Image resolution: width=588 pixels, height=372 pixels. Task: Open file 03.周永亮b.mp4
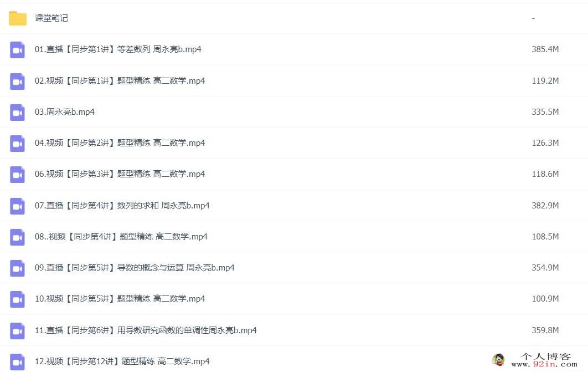coord(64,112)
